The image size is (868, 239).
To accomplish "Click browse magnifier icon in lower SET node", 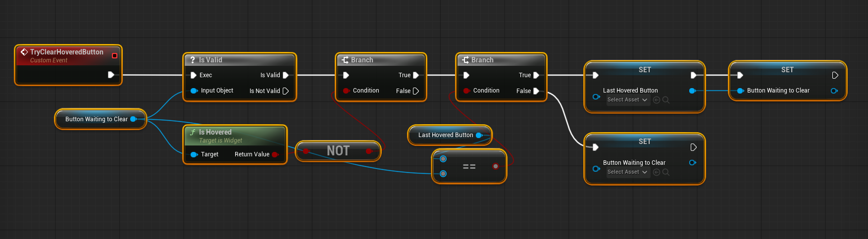I will pos(666,172).
